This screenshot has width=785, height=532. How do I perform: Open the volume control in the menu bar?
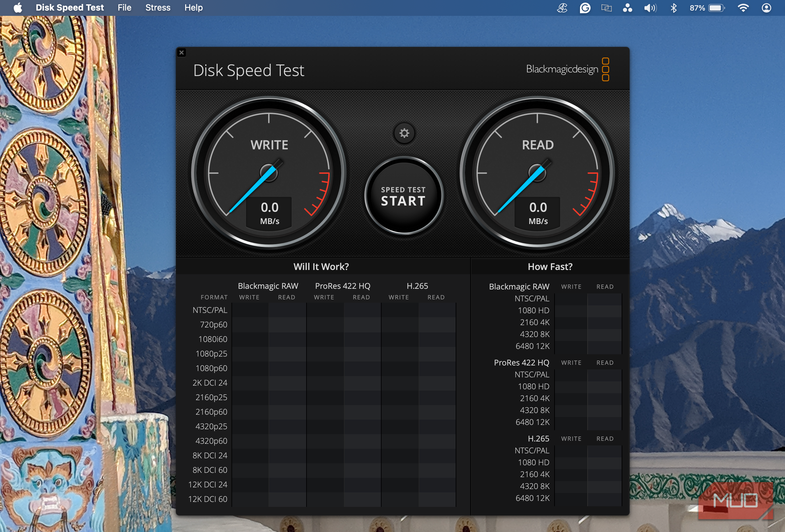pos(650,8)
